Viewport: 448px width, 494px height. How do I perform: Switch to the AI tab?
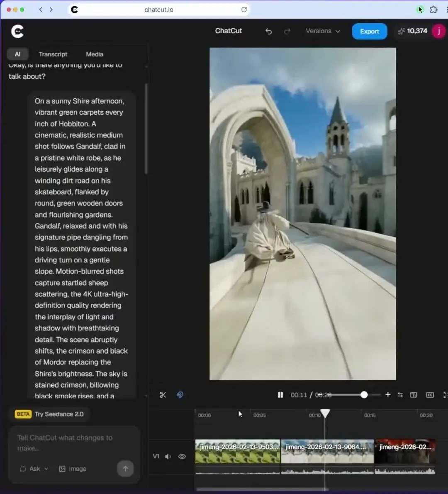click(18, 54)
